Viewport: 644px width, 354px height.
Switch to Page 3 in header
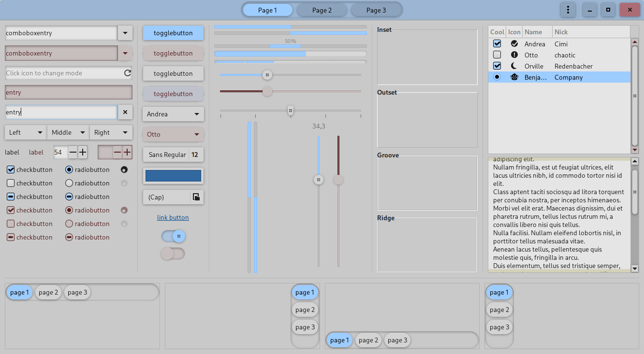coord(376,10)
